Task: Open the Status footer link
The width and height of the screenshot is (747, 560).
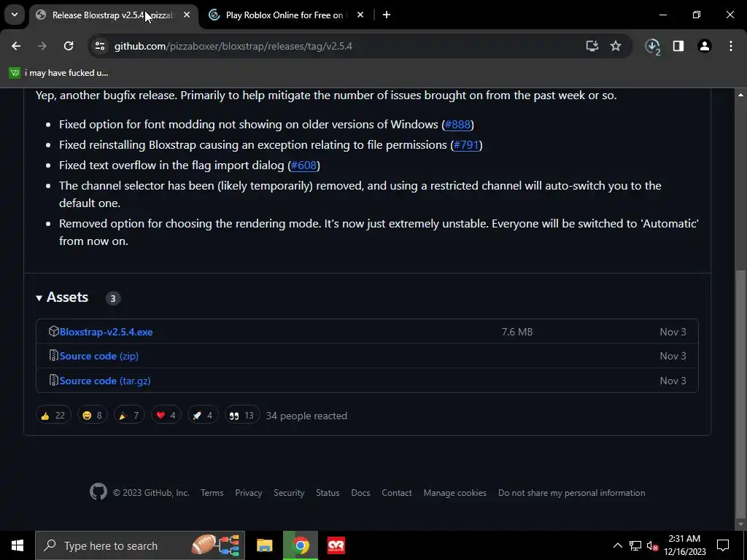Action: coord(328,493)
